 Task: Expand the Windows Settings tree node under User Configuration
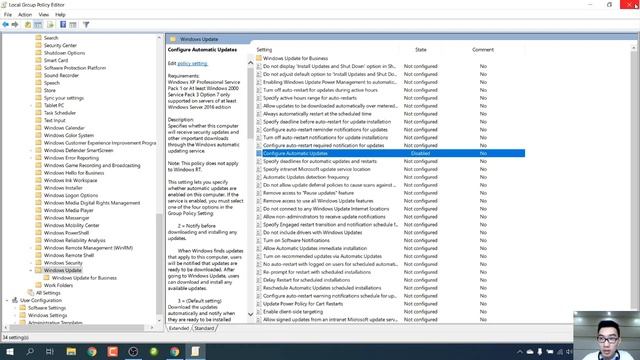pos(15,315)
